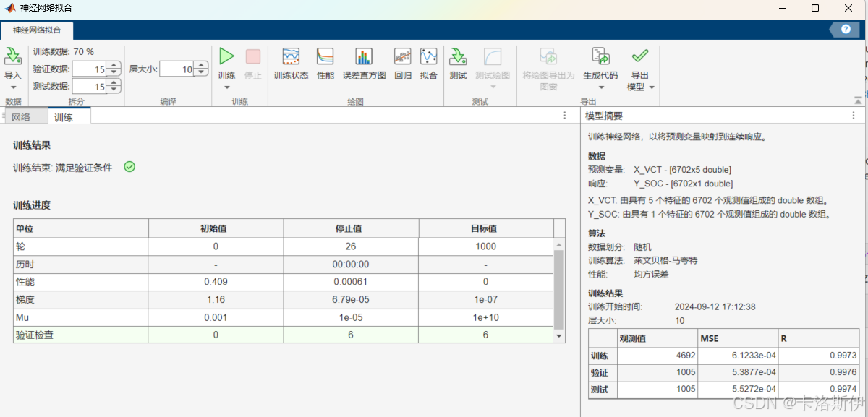Expand the 导出模型 dropdown arrow
The width and height of the screenshot is (868, 417).
(652, 87)
